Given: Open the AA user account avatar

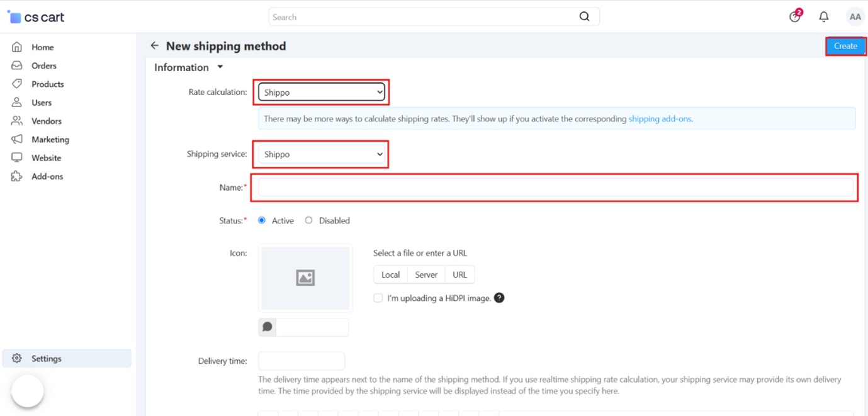Looking at the screenshot, I should 855,17.
